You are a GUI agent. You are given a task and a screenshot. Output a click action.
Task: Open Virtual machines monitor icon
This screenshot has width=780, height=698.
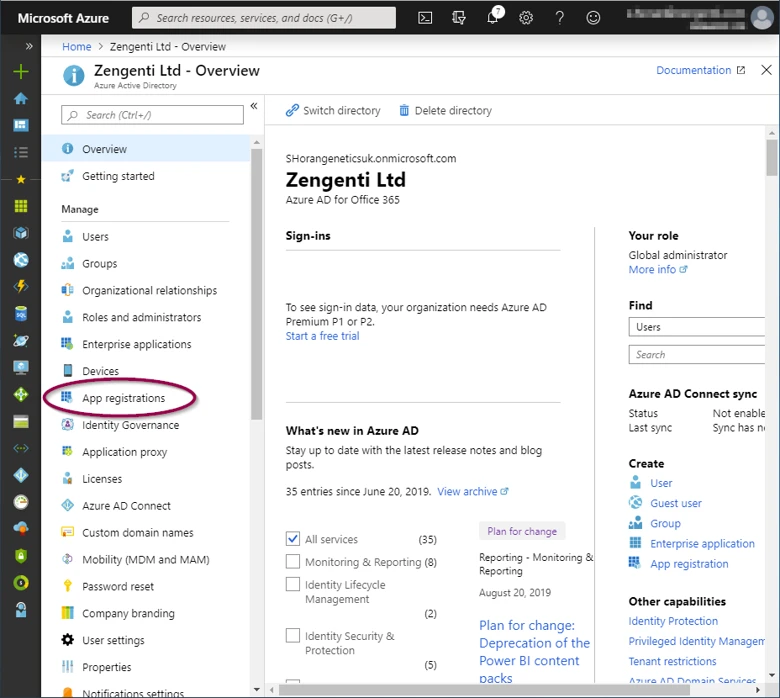(21, 368)
